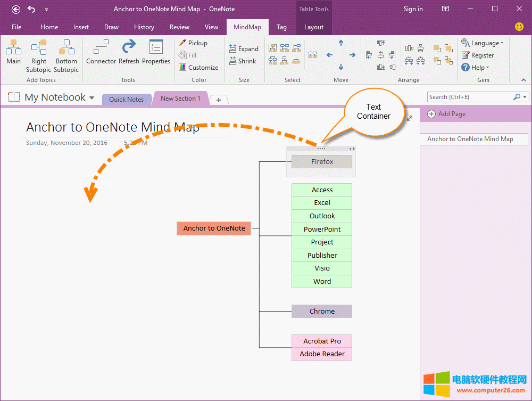Switch to the Insert ribbon tab
532x401 pixels.
tap(81, 27)
